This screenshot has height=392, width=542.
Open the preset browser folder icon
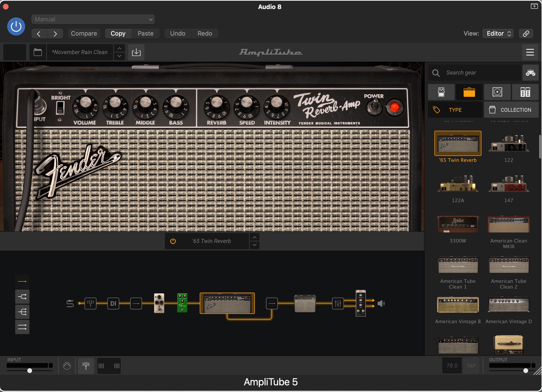[x=38, y=52]
